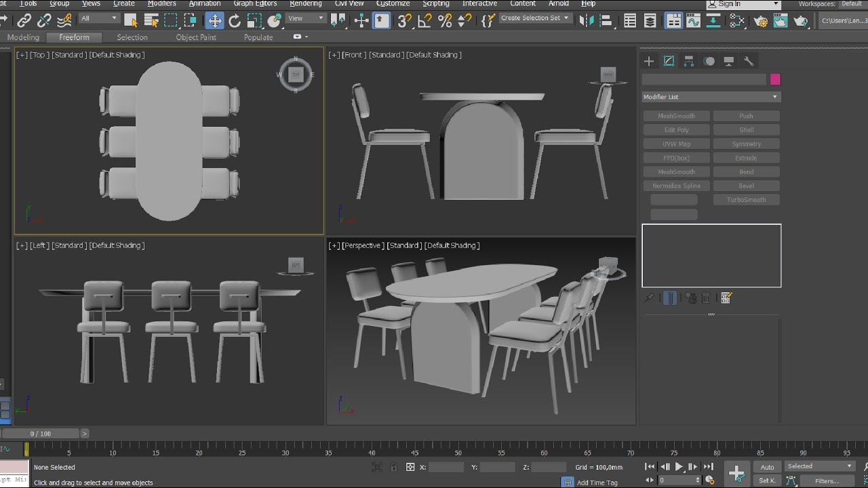Click the Select and Link tool
868x488 pixels.
pos(24,21)
